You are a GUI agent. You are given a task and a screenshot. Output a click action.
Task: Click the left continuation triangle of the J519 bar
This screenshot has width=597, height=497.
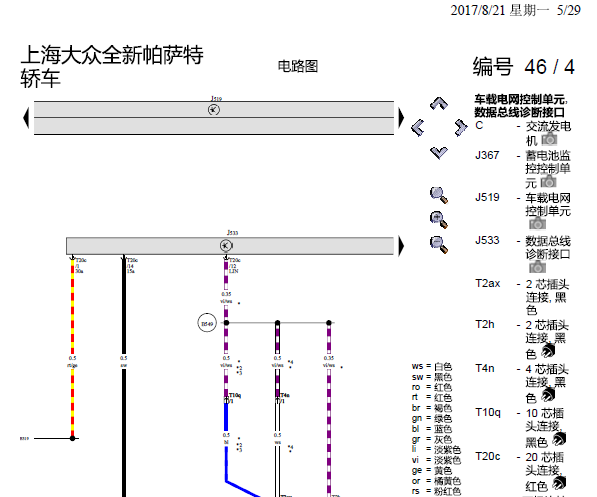26,118
